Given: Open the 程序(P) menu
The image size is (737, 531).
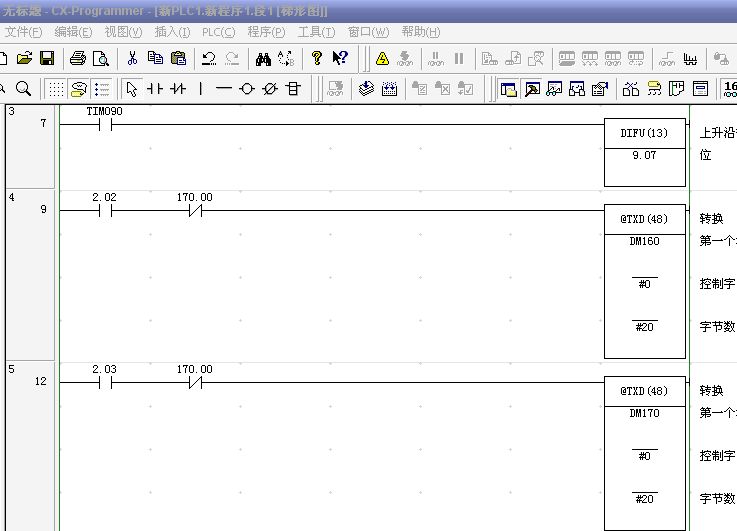Looking at the screenshot, I should [x=265, y=32].
